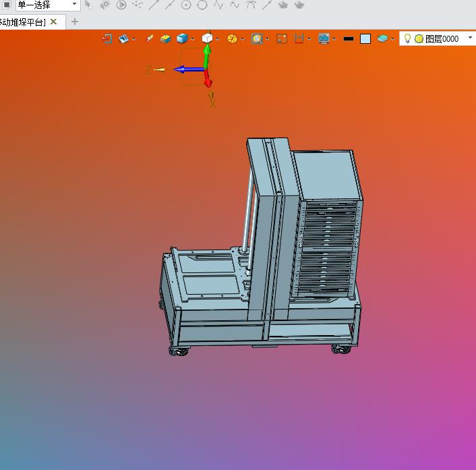Image resolution: width=476 pixels, height=470 pixels.
Task: Click the first wavy curve snap icon
Action: [x=218, y=5]
